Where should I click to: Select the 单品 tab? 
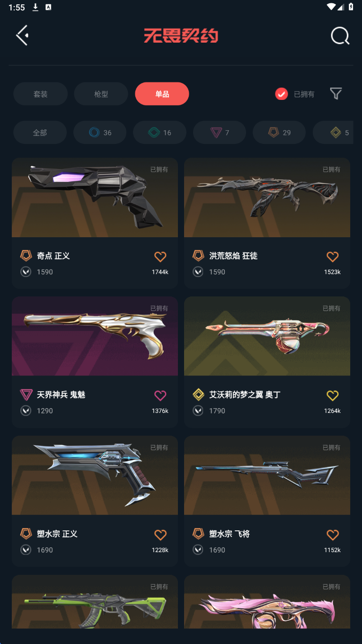[162, 94]
